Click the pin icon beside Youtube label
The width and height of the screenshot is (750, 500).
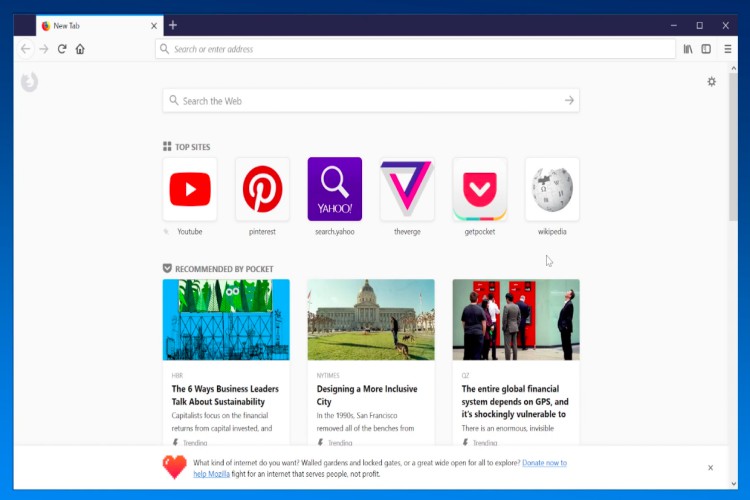tap(166, 232)
